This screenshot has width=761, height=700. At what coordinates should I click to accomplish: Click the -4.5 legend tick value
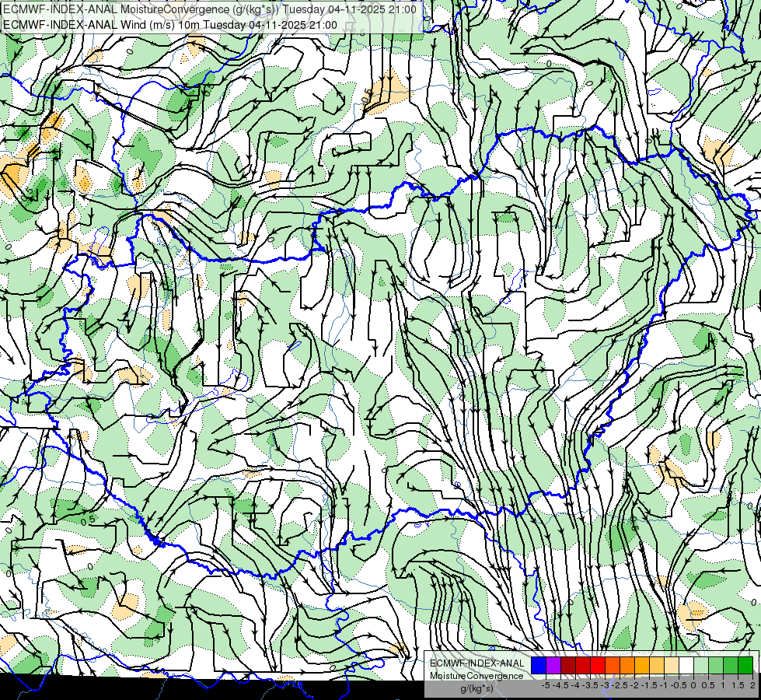(x=560, y=685)
